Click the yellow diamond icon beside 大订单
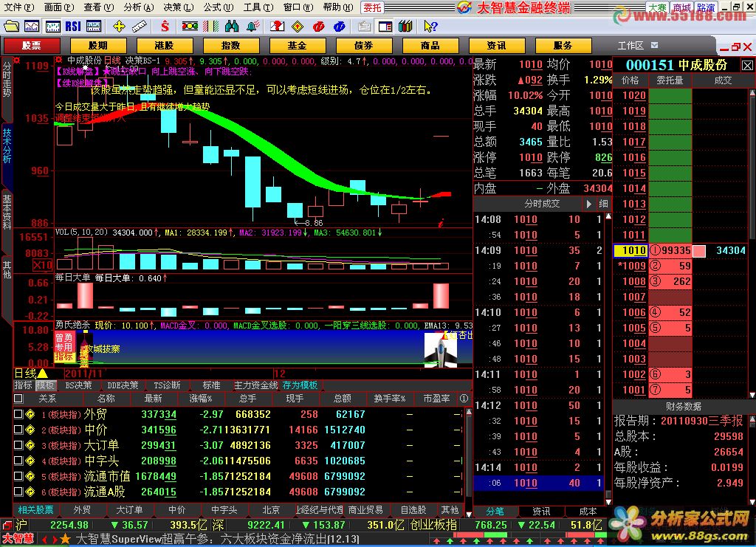756x547 pixels. [30, 445]
